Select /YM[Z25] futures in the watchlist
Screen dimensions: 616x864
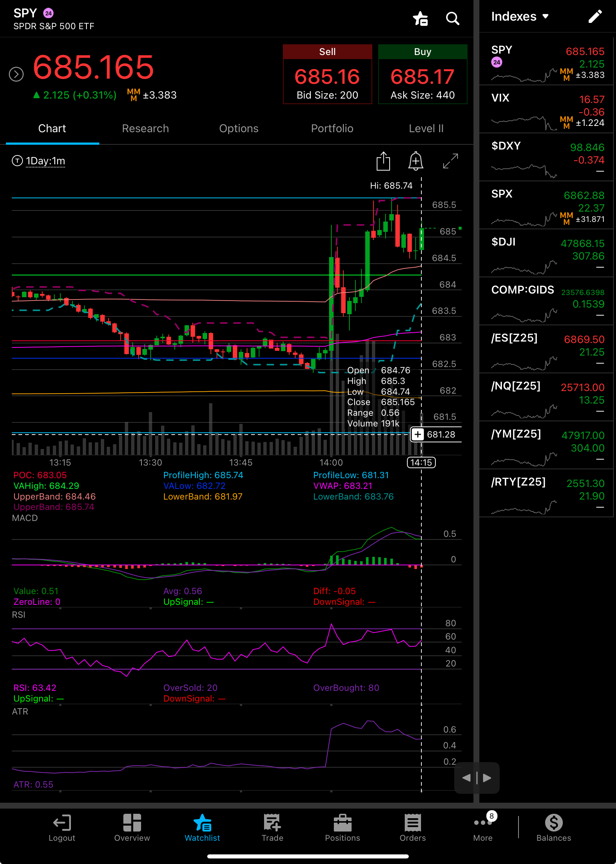pos(546,445)
